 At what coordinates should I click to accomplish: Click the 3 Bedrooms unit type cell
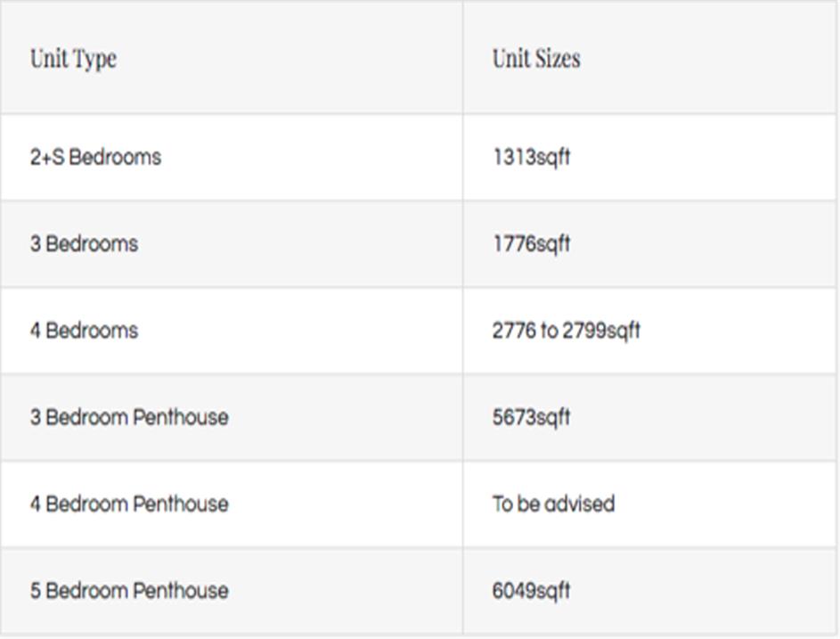pyautogui.click(x=84, y=243)
